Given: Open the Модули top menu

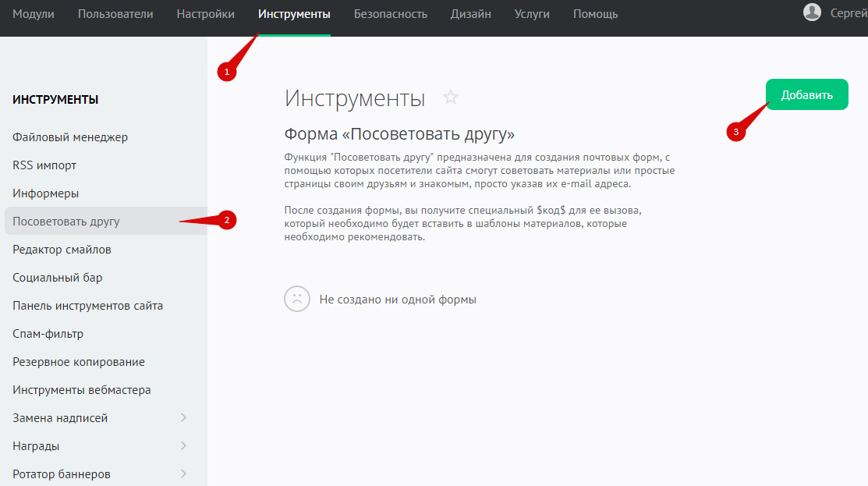Looking at the screenshot, I should (x=34, y=14).
